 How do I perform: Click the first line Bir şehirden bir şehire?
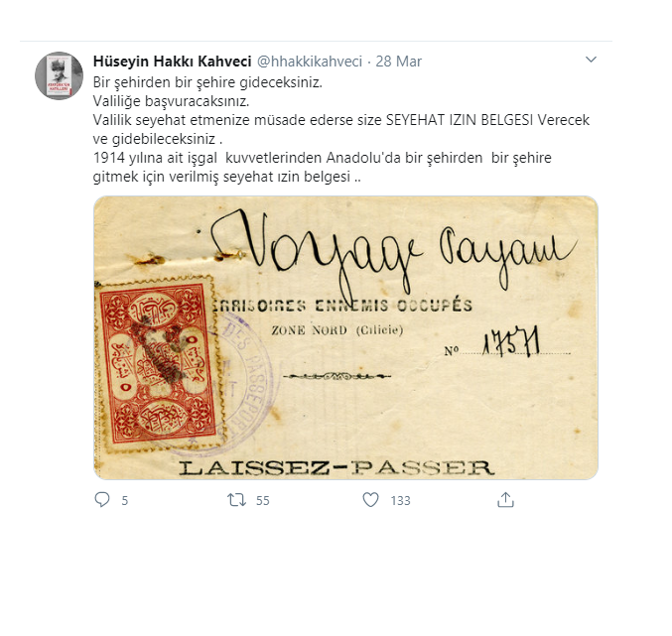[x=207, y=81]
